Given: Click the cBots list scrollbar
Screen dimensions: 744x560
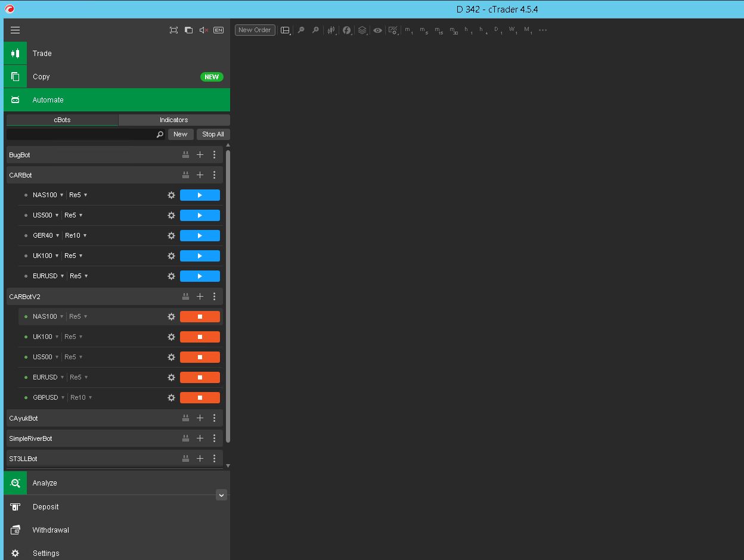Looking at the screenshot, I should (228, 296).
